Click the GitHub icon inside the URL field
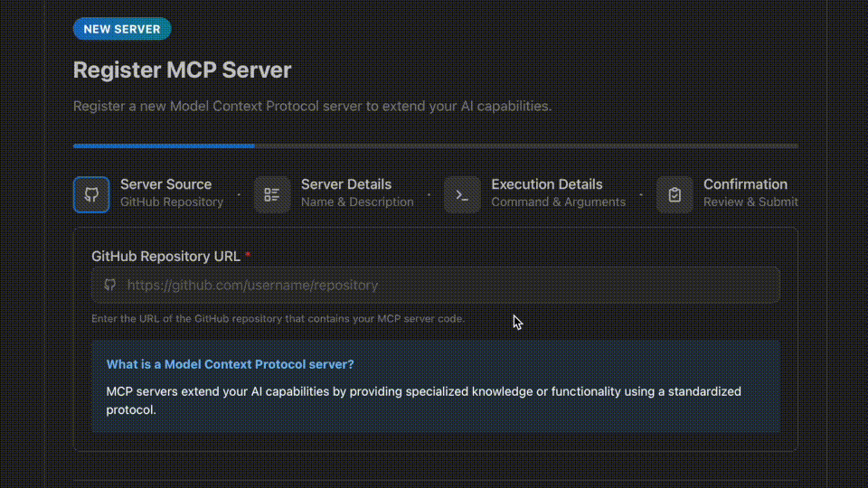This screenshot has width=868, height=488. click(110, 285)
